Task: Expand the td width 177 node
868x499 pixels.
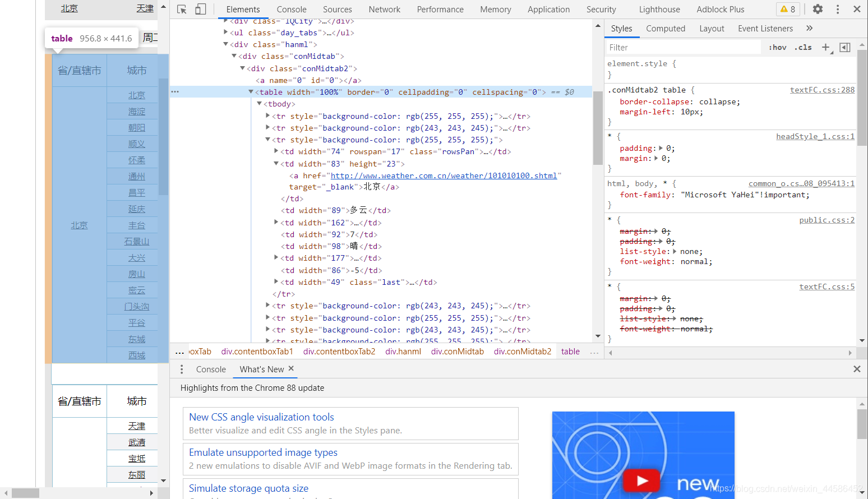Action: pos(276,258)
